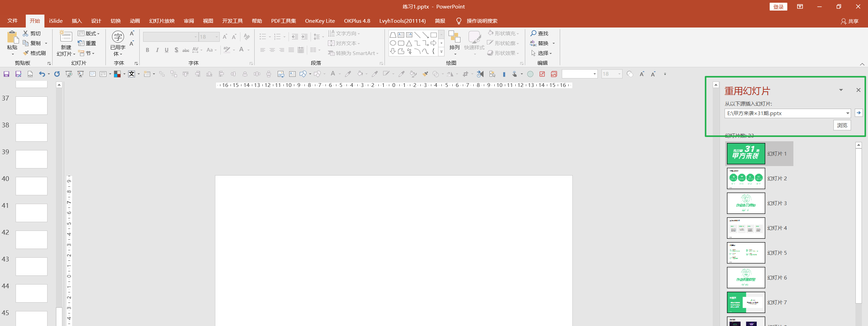Select slide 42 thumbnail in left pane
Viewport: 868px width, 326px height.
(x=32, y=239)
